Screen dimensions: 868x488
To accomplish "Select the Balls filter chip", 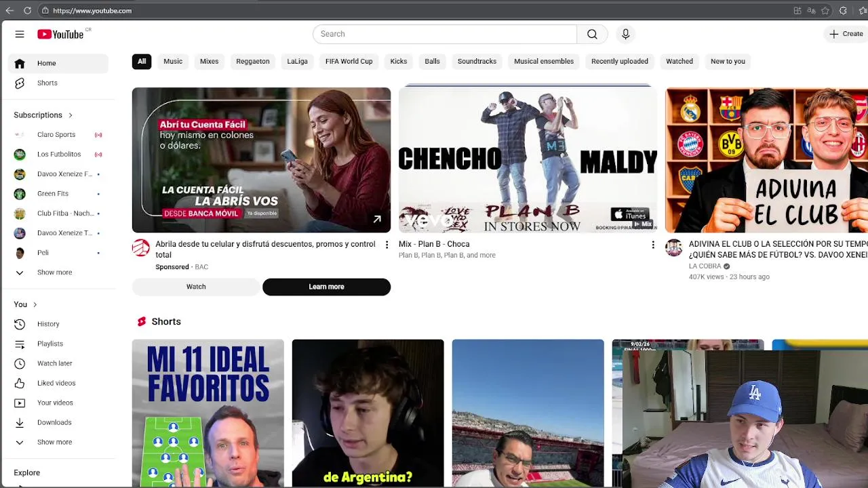I will click(x=432, y=61).
